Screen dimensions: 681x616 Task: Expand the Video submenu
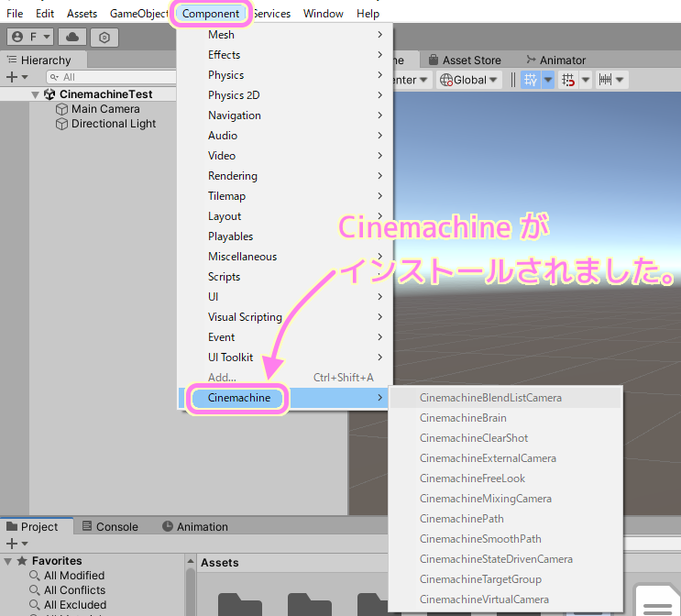coord(285,156)
